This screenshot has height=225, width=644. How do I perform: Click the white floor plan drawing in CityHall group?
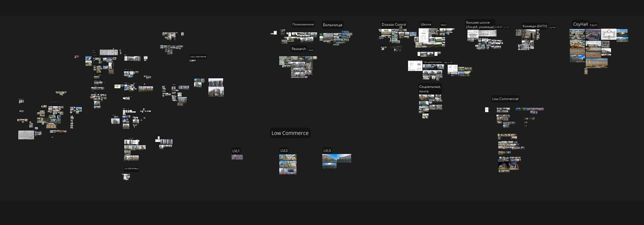coord(608,35)
